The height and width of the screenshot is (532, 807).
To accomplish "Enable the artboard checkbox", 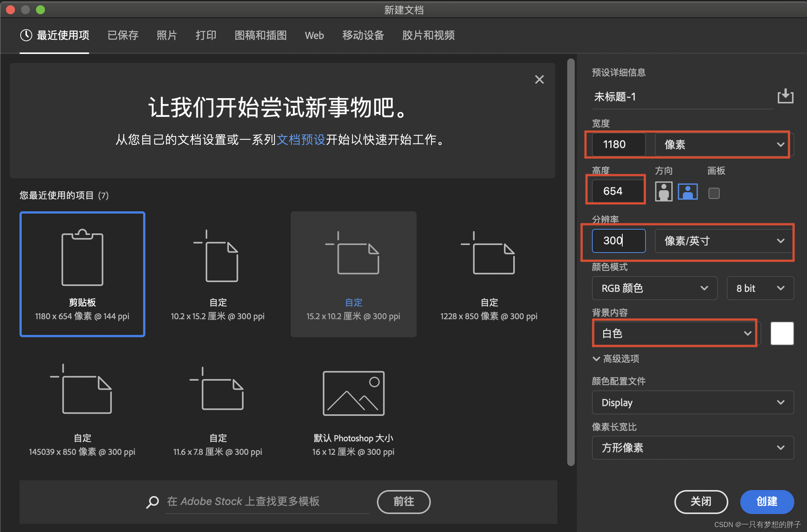I will [x=714, y=193].
